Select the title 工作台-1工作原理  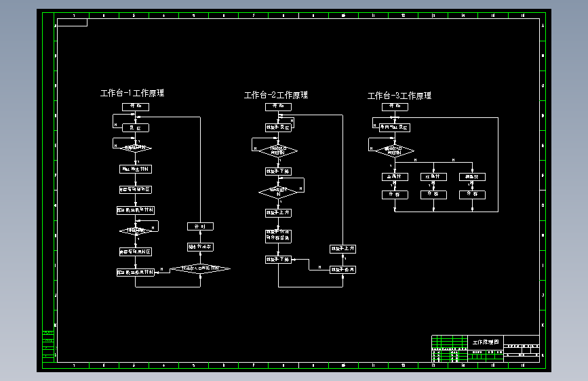click(x=132, y=93)
